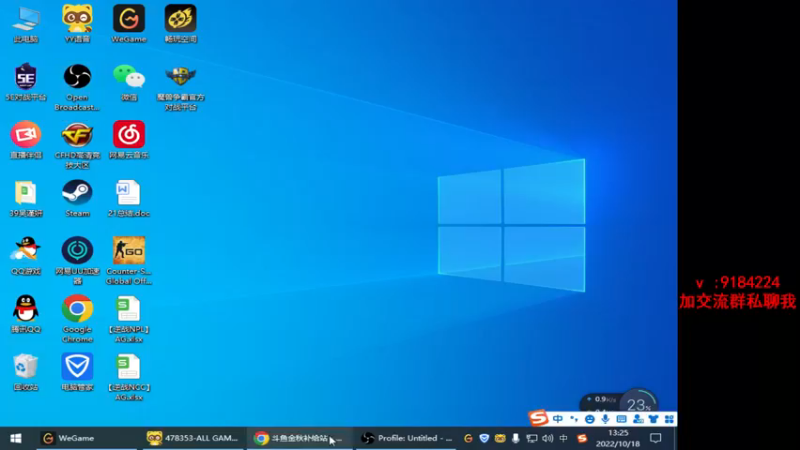Select the 39 folder desktop icon
This screenshot has height=450, width=800.
click(26, 198)
